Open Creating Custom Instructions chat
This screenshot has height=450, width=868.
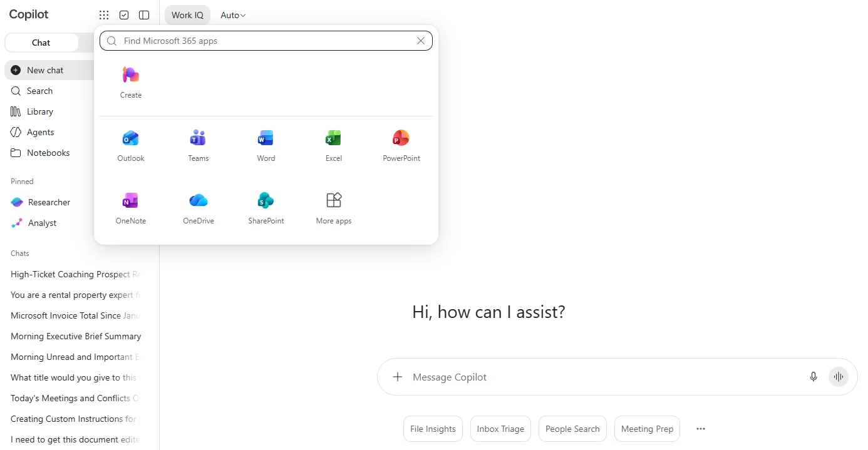(75, 419)
